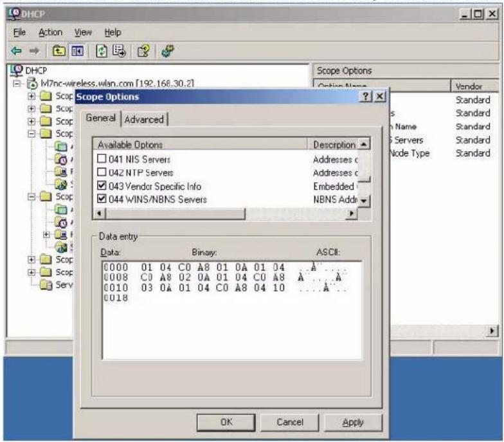Click the Available Options column header
Screen dimensions: 504x442
200,144
